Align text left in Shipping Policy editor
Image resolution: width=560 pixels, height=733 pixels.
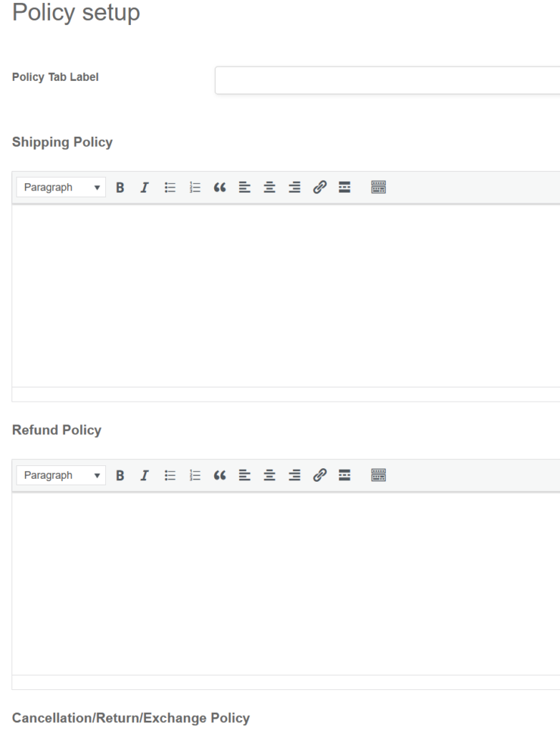pyautogui.click(x=243, y=188)
